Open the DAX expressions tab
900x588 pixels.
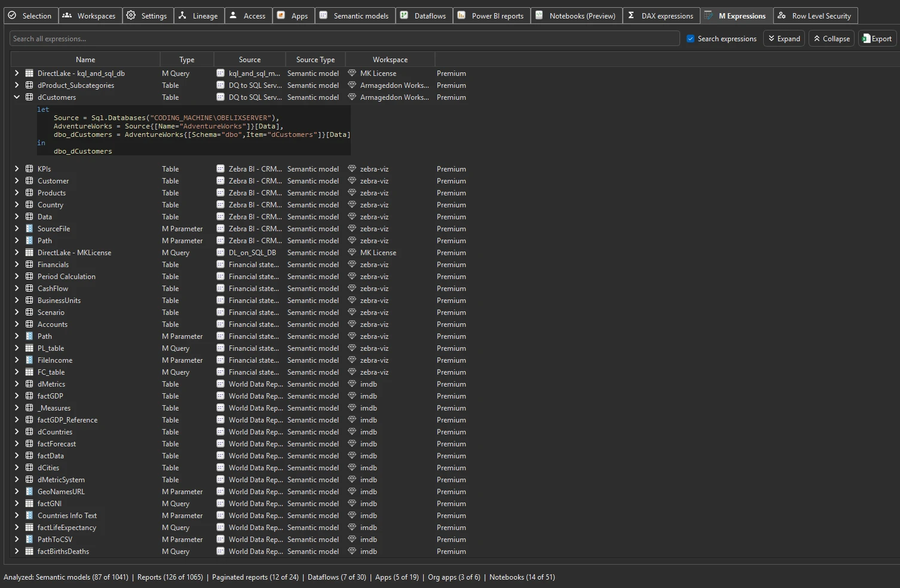[x=662, y=16]
